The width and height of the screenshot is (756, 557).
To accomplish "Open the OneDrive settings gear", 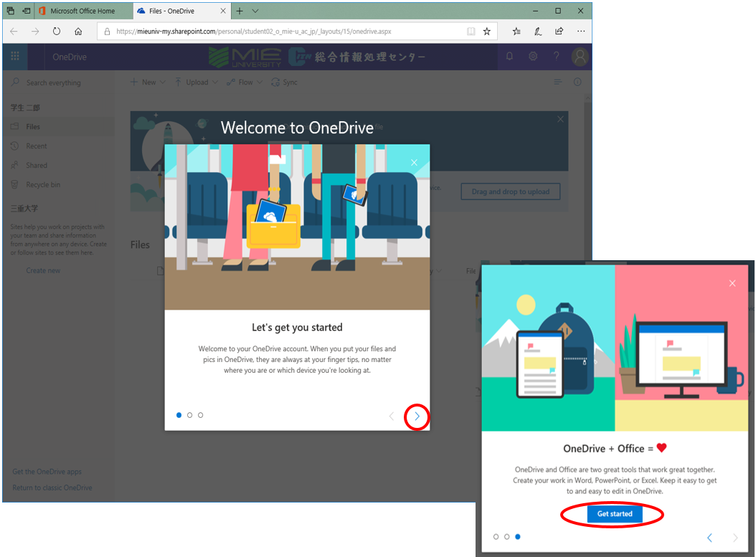I will tap(533, 57).
